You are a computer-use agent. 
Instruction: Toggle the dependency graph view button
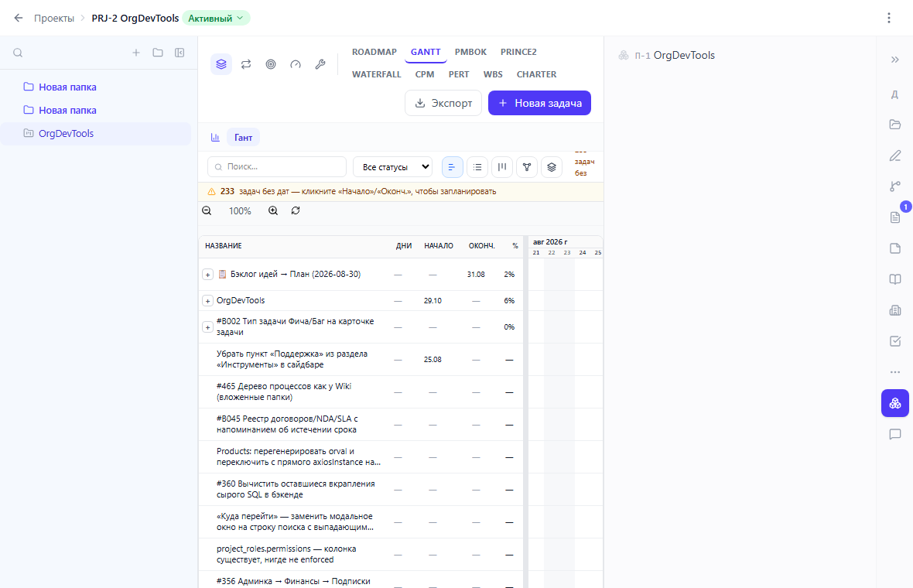[527, 167]
